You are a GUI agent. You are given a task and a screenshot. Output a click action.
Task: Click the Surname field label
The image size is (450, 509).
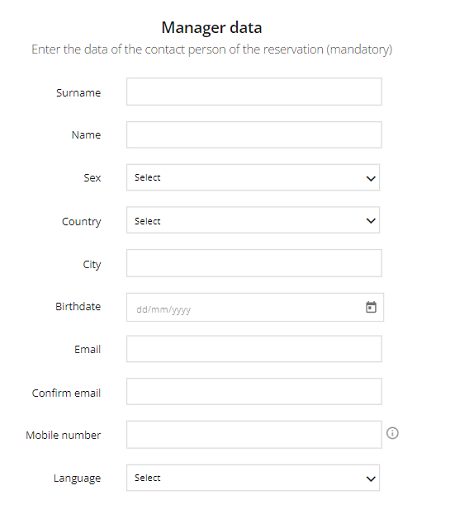78,93
